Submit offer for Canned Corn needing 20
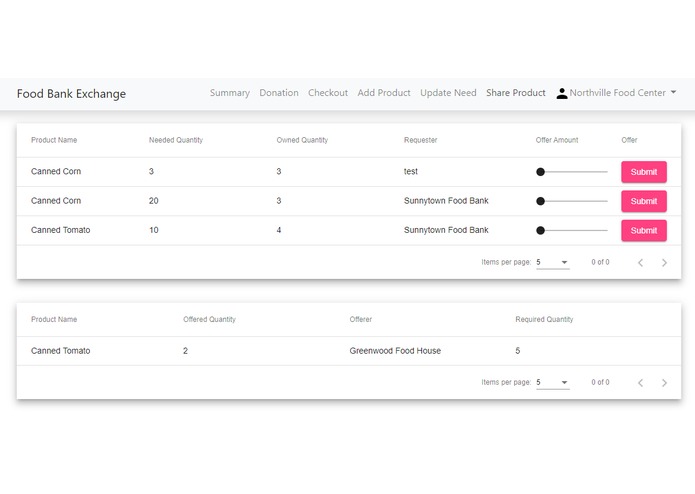The image size is (695, 494). tap(644, 201)
